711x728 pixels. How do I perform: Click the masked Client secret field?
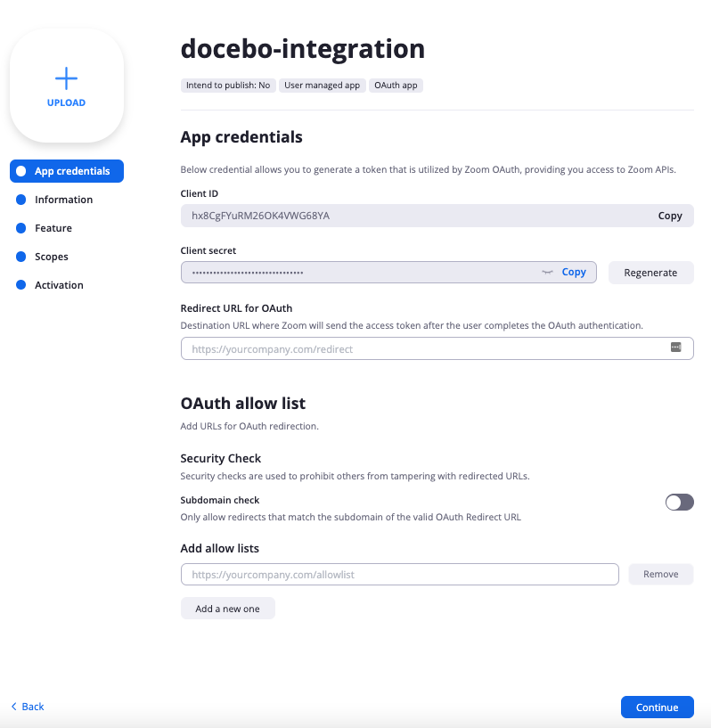click(x=356, y=273)
